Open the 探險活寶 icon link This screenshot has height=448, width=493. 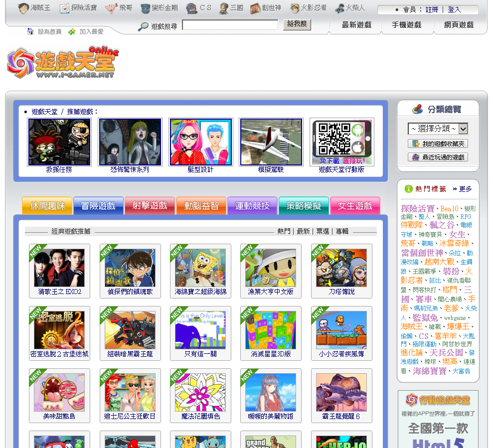(x=64, y=8)
